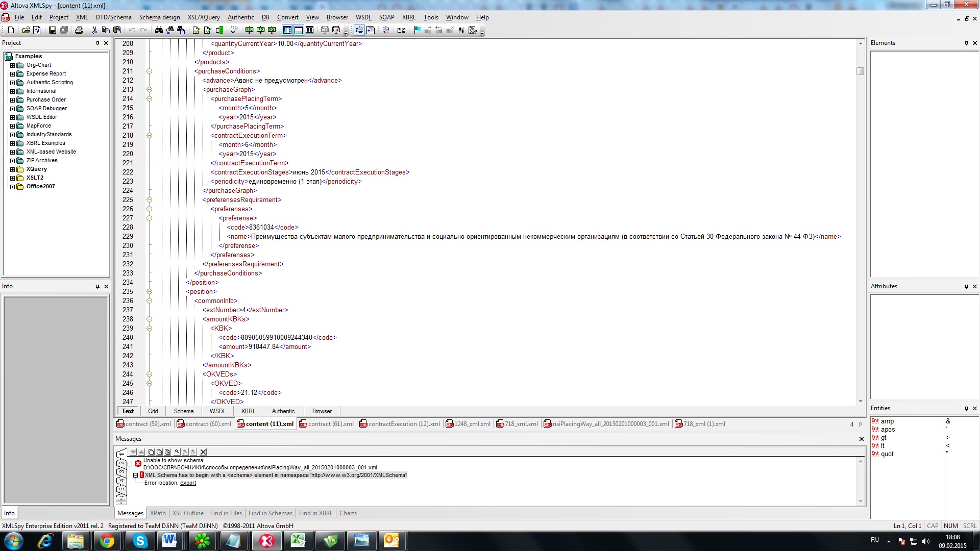Click the Print toolbar icon

[79, 30]
